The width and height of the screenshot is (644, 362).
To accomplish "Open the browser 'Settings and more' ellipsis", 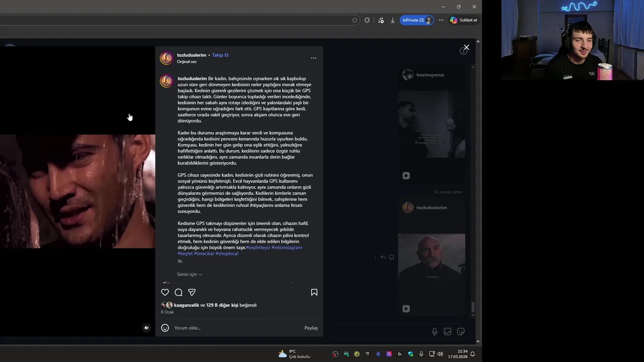I will click(441, 20).
